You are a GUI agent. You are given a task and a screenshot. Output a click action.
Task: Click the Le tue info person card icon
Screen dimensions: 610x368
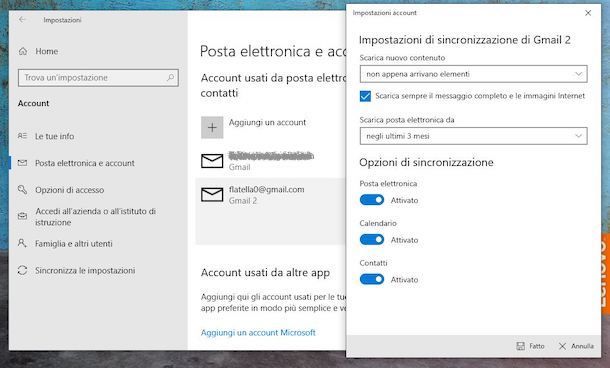click(22, 136)
